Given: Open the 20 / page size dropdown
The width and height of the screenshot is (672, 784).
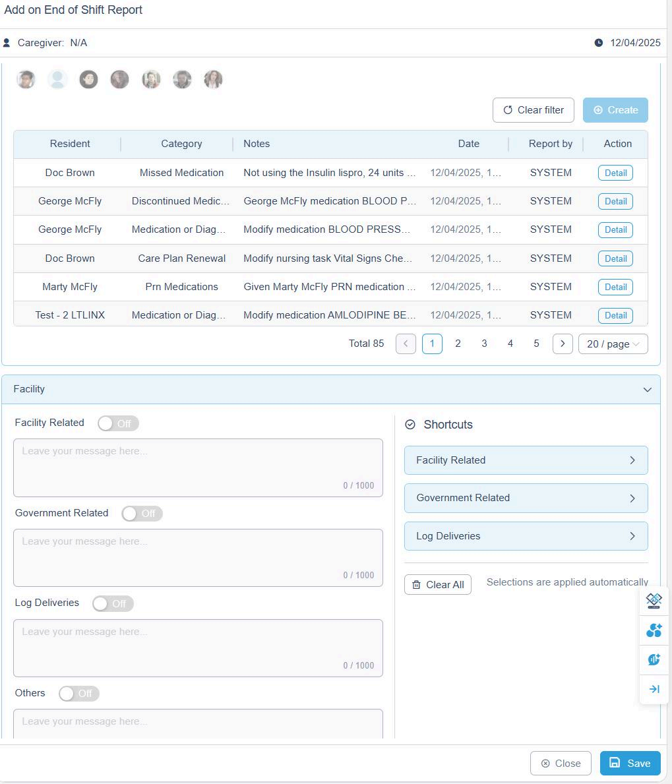Looking at the screenshot, I should (613, 344).
